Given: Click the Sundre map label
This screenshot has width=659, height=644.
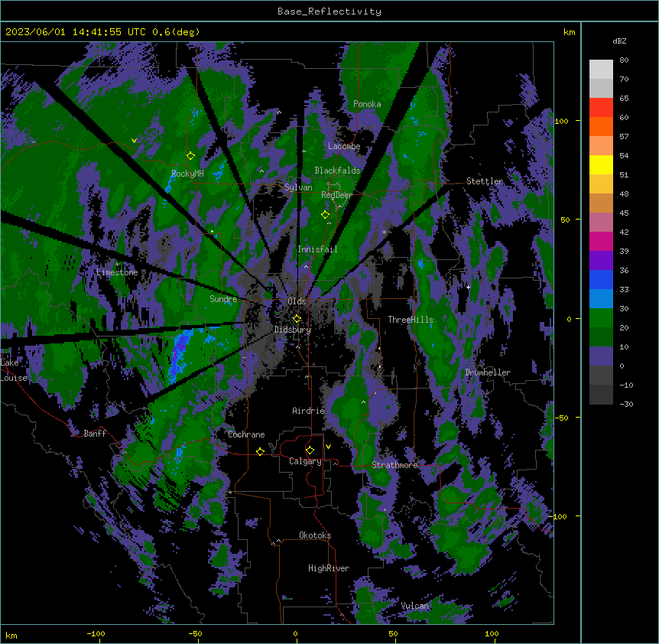Looking at the screenshot, I should [223, 299].
